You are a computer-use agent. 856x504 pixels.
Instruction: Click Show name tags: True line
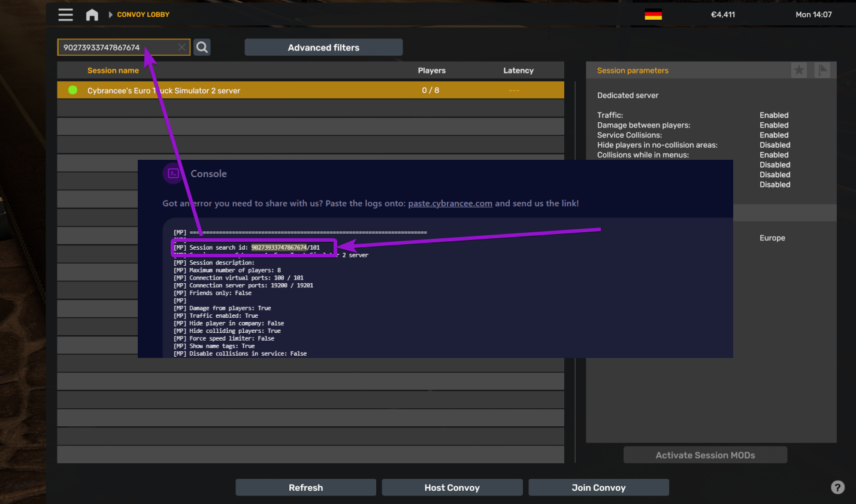click(214, 346)
